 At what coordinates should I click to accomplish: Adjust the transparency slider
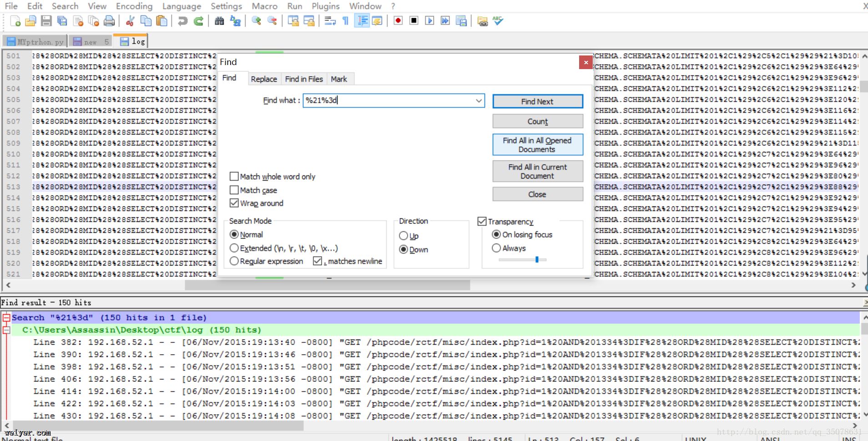(537, 260)
